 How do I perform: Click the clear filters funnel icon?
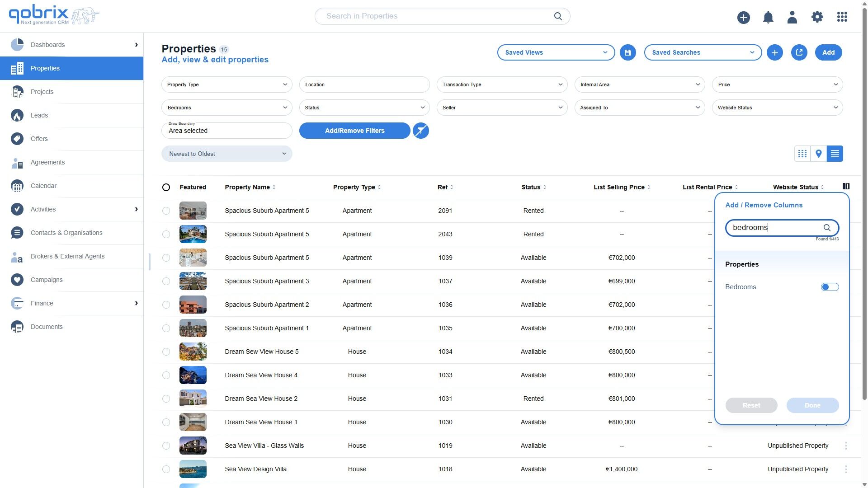coord(420,131)
